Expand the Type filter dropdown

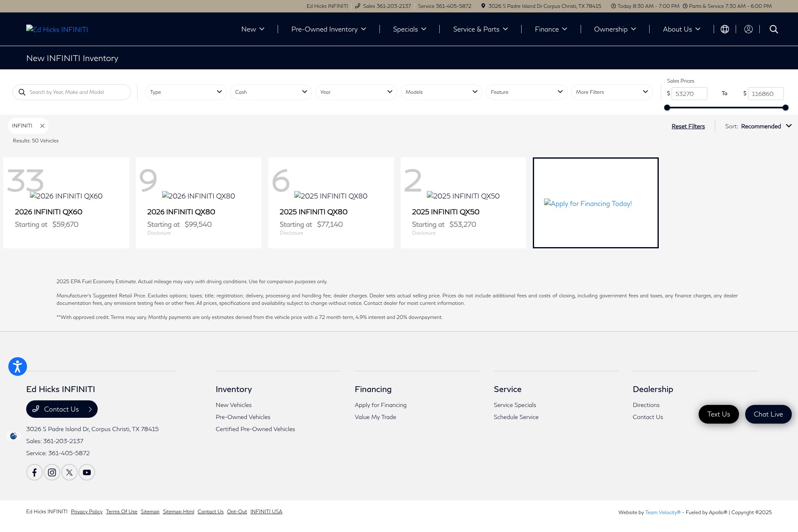[186, 92]
